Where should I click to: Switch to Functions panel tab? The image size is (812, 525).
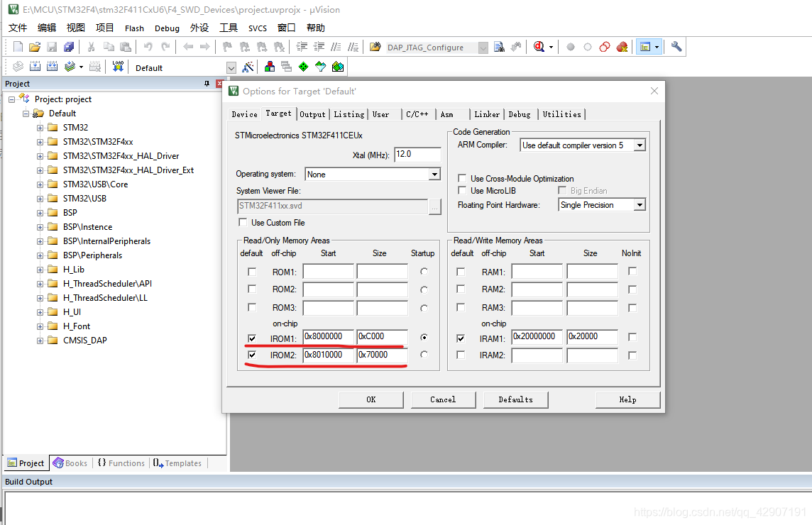coord(121,463)
